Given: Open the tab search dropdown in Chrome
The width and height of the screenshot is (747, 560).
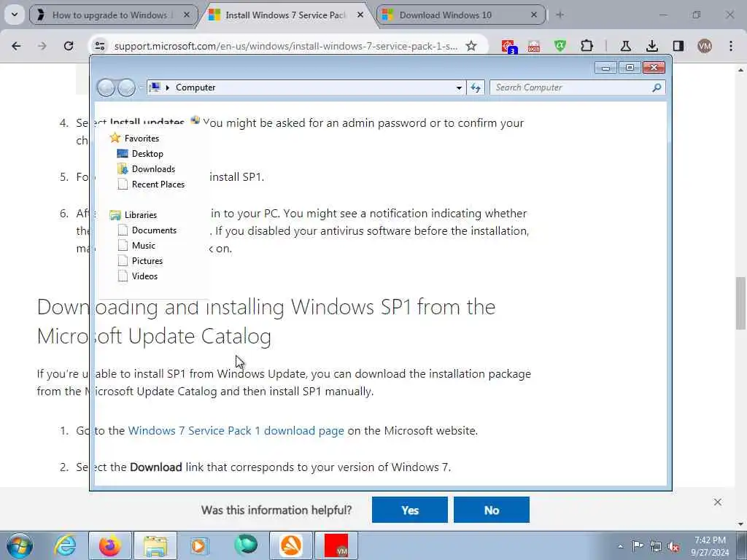Looking at the screenshot, I should (15, 15).
